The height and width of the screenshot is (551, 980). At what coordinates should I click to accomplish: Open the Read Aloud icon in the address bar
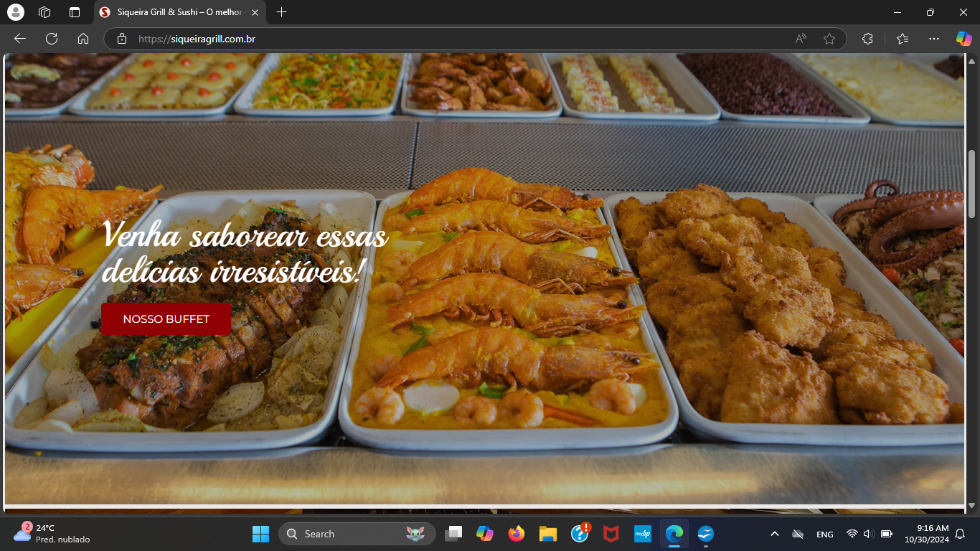click(801, 39)
